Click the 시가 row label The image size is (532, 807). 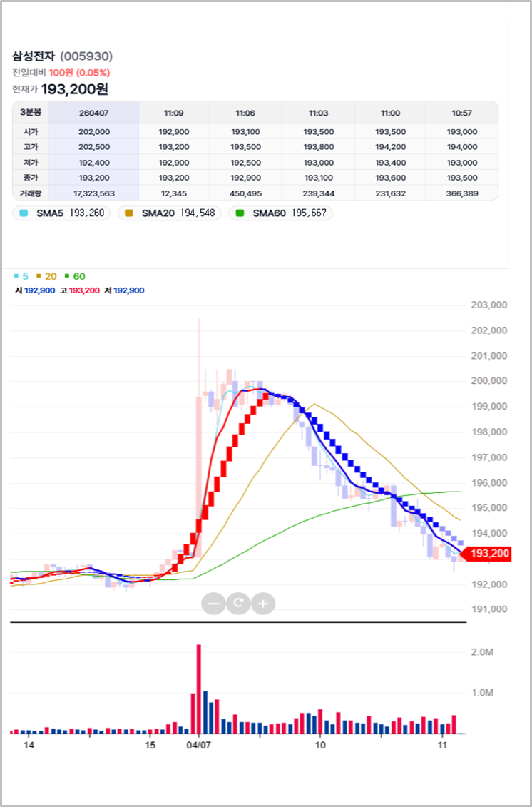coord(31,131)
